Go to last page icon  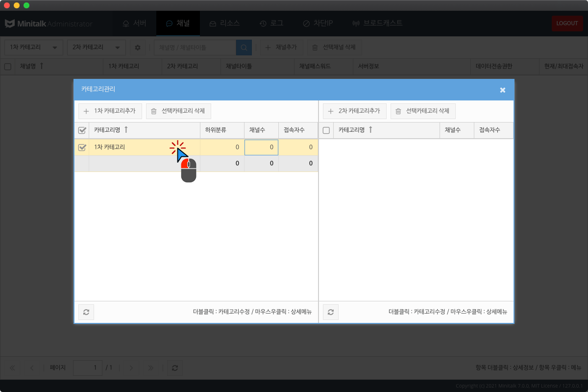[x=150, y=368]
